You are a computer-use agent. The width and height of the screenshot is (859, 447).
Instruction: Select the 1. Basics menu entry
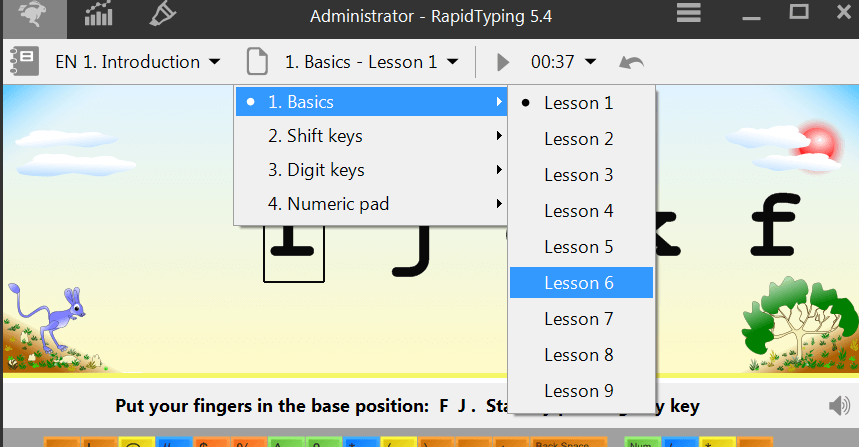pyautogui.click(x=371, y=102)
